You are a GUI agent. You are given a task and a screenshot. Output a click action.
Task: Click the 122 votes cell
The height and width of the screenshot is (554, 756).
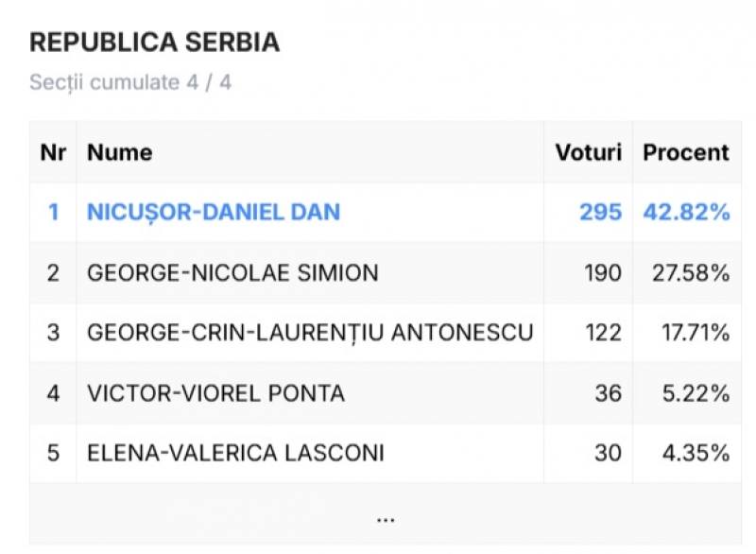603,333
